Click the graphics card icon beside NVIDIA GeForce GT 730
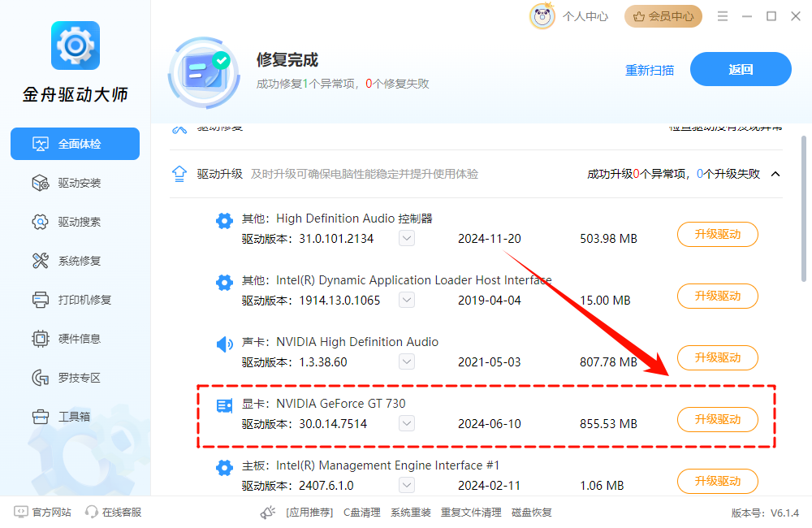Screen dimensions: 812x528 tap(224, 403)
